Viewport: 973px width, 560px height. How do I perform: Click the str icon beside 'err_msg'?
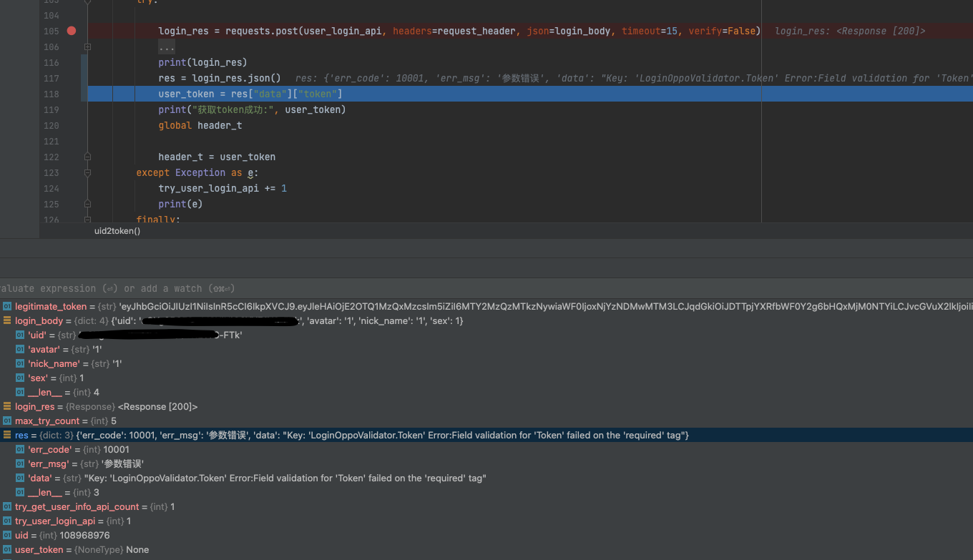click(x=19, y=463)
